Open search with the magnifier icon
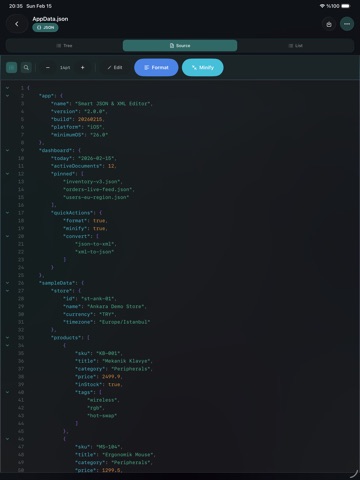 pos(26,68)
